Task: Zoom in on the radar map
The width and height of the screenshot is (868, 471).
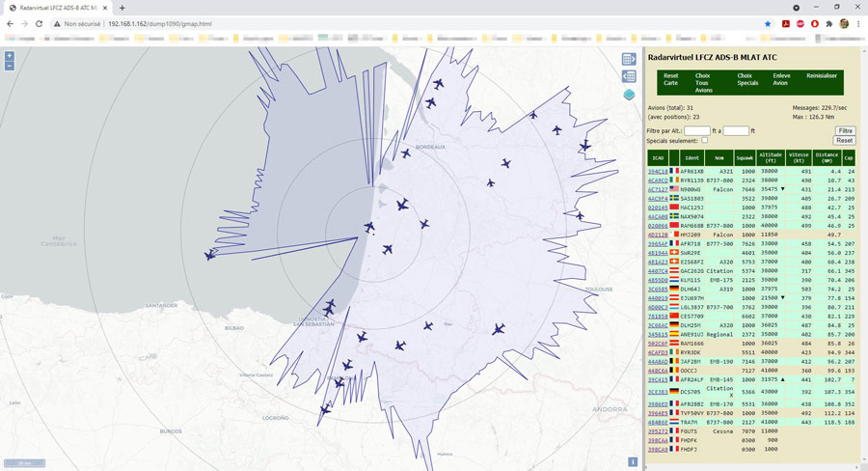Action: tap(10, 57)
